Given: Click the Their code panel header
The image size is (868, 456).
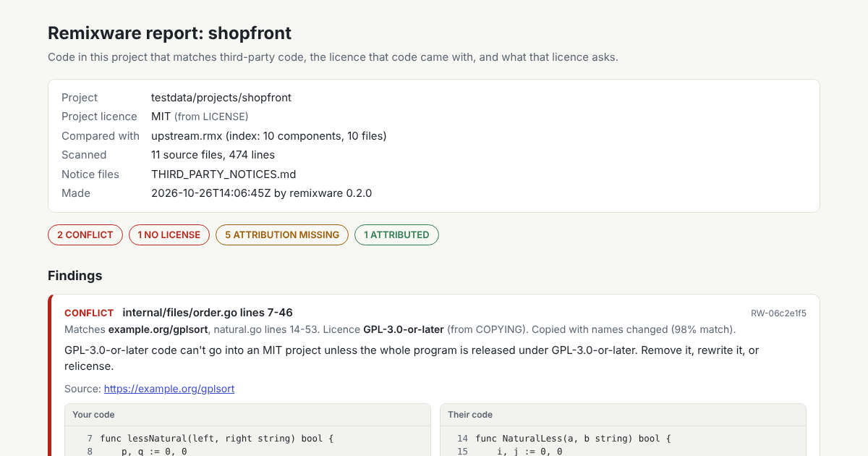Looking at the screenshot, I should (x=623, y=415).
